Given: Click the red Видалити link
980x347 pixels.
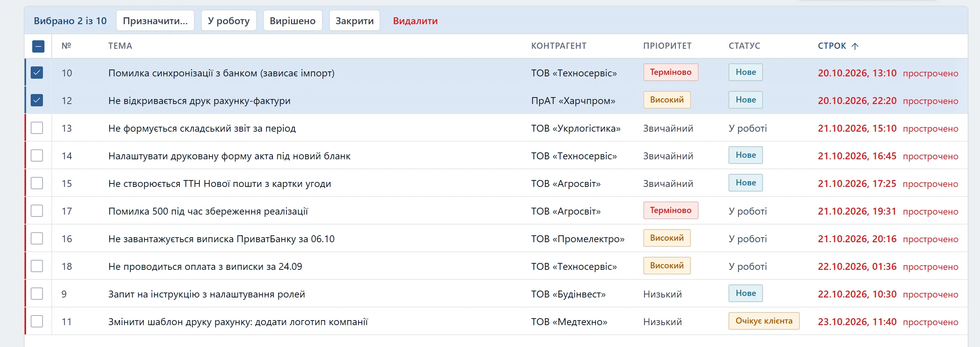Looking at the screenshot, I should click(x=415, y=21).
